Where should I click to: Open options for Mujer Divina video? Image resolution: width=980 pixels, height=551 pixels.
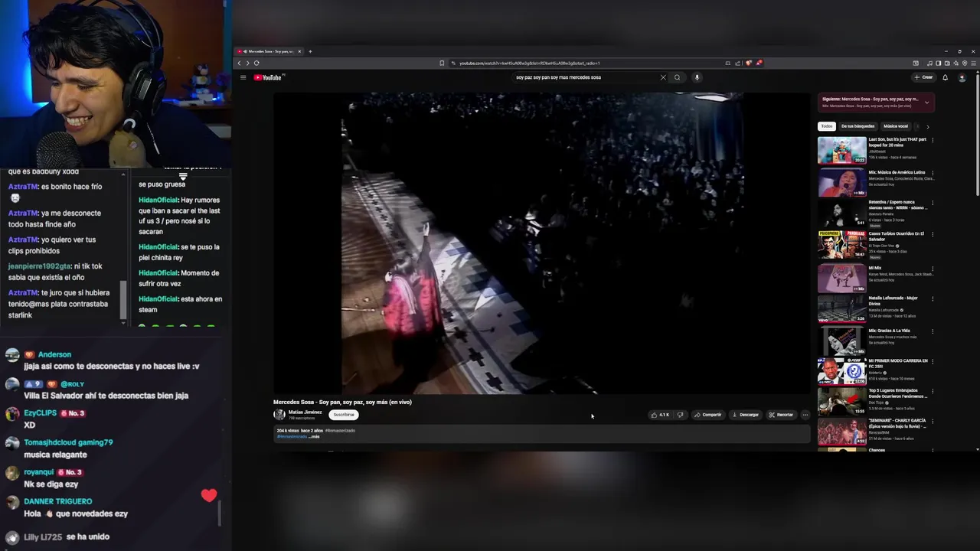click(x=933, y=298)
